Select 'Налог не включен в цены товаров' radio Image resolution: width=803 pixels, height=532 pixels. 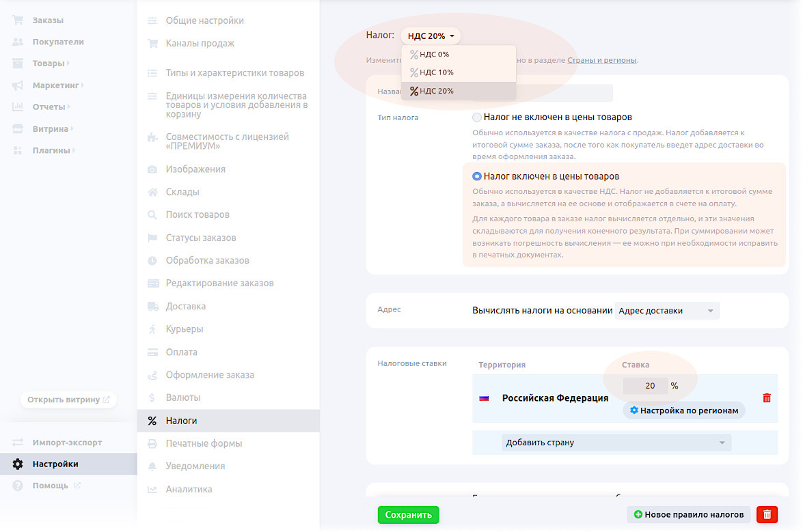(x=477, y=117)
